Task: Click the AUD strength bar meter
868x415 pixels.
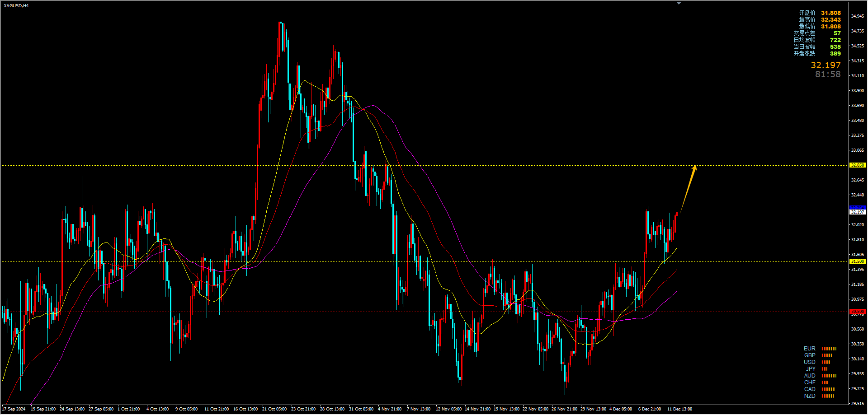Action: 829,376
